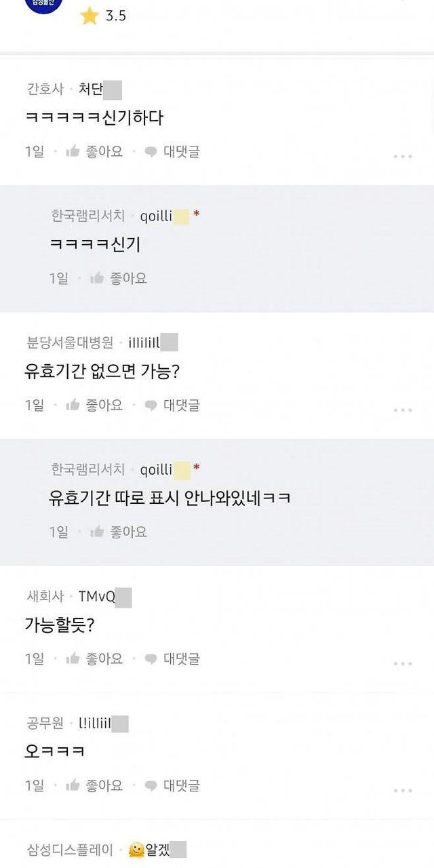
Task: Open the more options dots for the 간호사 comment
Action: [x=402, y=156]
